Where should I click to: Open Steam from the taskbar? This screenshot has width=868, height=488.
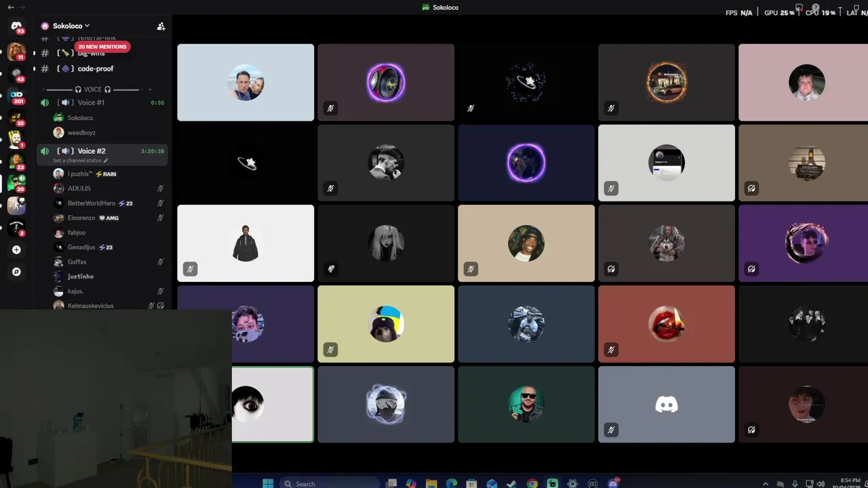[x=512, y=483]
